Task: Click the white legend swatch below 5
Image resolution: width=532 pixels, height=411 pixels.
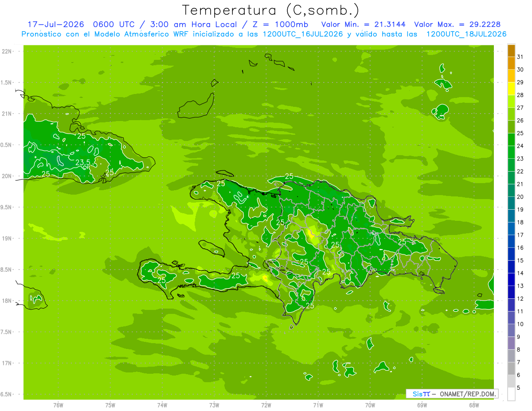Action: [511, 394]
